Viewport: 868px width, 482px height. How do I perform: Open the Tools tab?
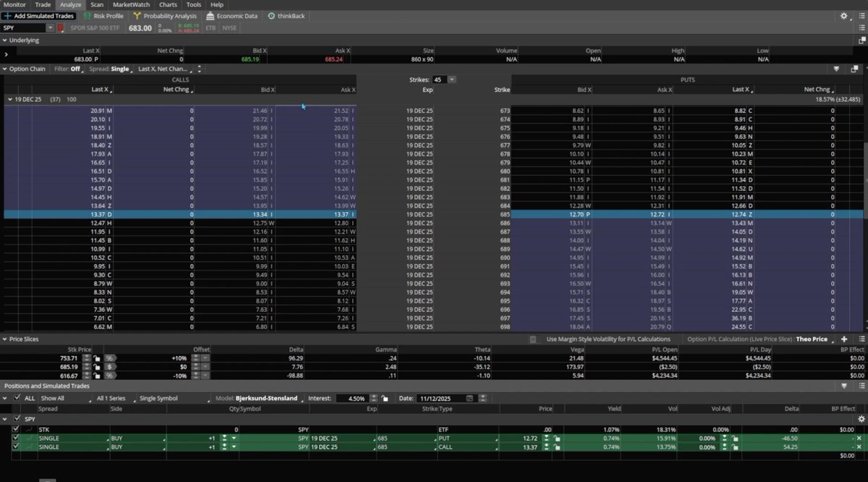click(194, 4)
